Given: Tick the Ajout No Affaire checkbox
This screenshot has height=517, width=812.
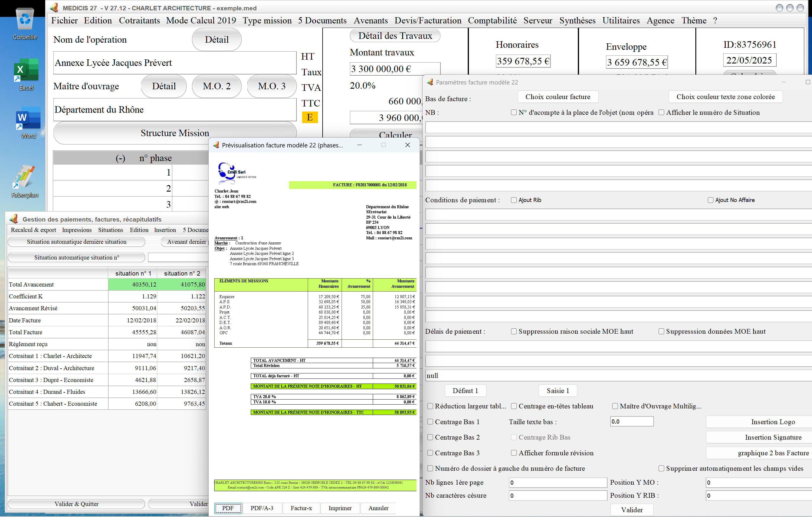Looking at the screenshot, I should 710,200.
